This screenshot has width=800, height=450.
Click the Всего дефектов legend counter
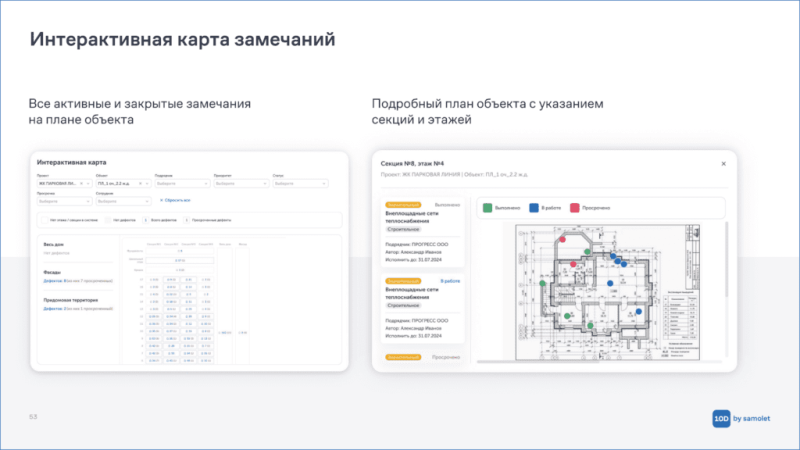click(x=145, y=220)
